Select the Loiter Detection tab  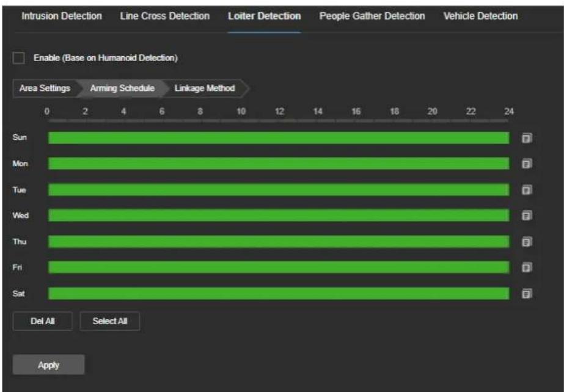265,16
